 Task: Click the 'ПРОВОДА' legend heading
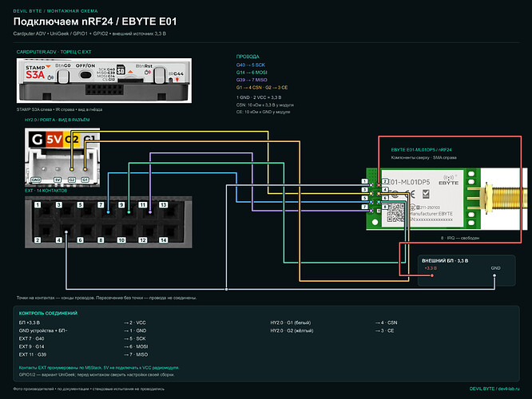pyautogui.click(x=248, y=57)
